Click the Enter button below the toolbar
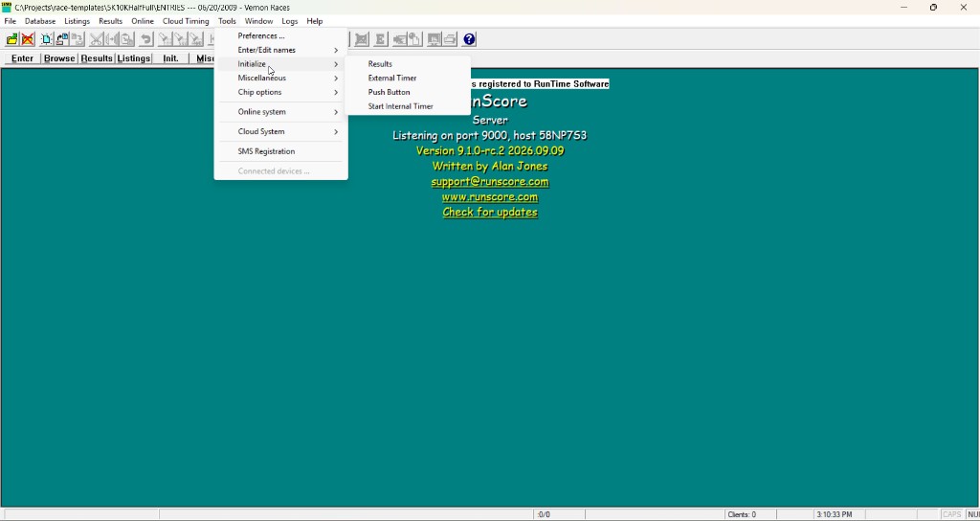 click(x=23, y=58)
